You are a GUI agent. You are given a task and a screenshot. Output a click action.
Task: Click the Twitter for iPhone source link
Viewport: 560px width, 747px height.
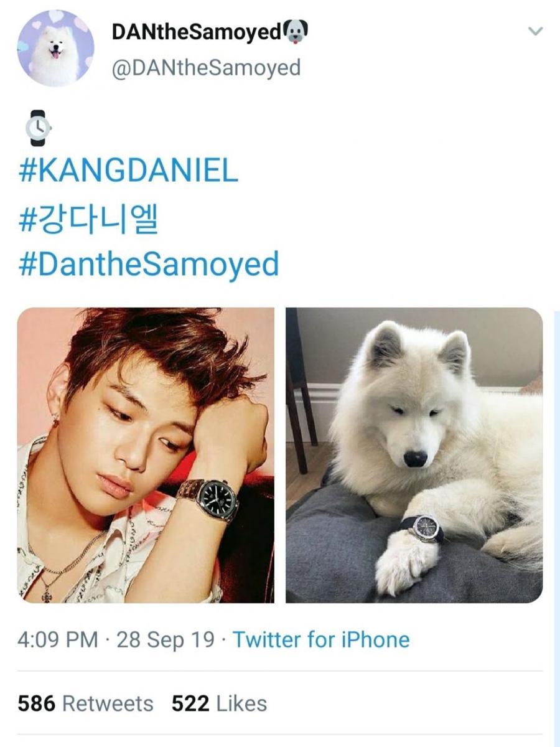click(321, 640)
